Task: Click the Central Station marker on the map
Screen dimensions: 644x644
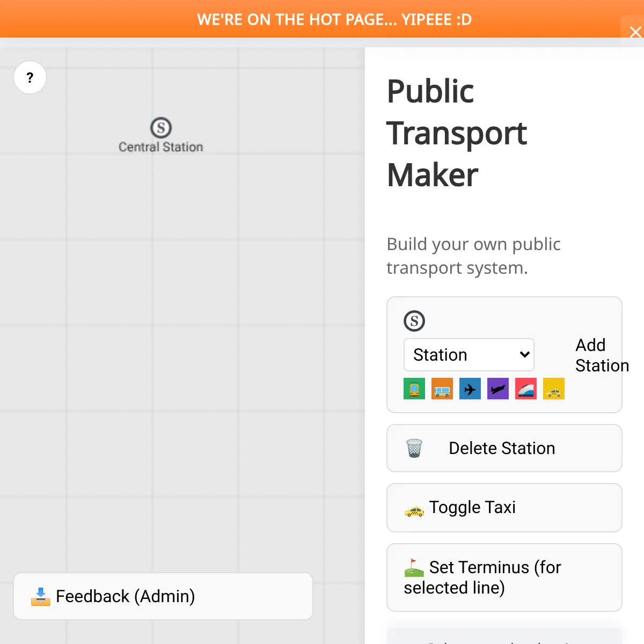Action: tap(160, 128)
